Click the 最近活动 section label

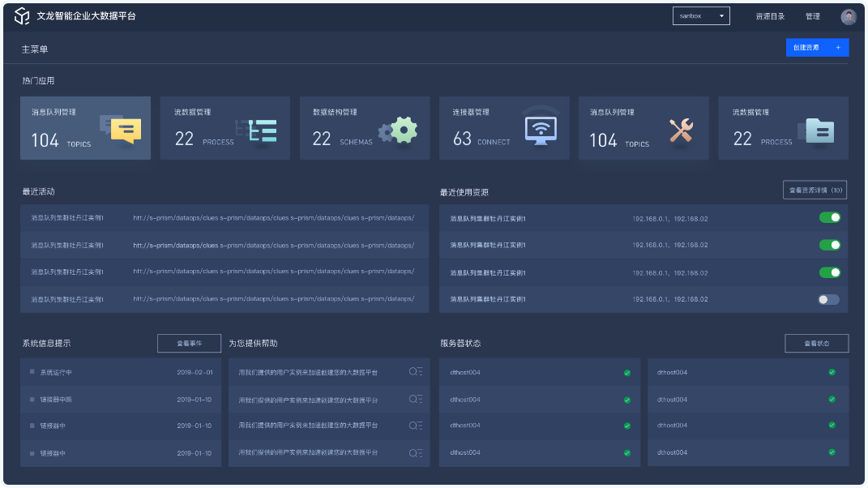point(38,191)
